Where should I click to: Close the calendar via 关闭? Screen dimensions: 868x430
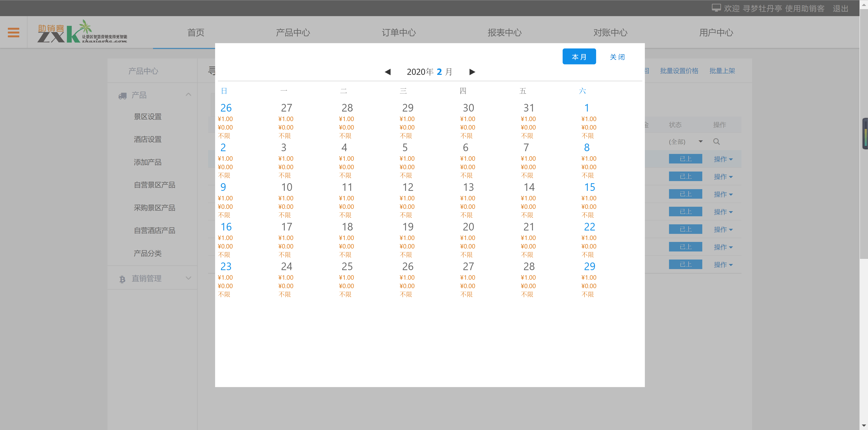click(617, 57)
